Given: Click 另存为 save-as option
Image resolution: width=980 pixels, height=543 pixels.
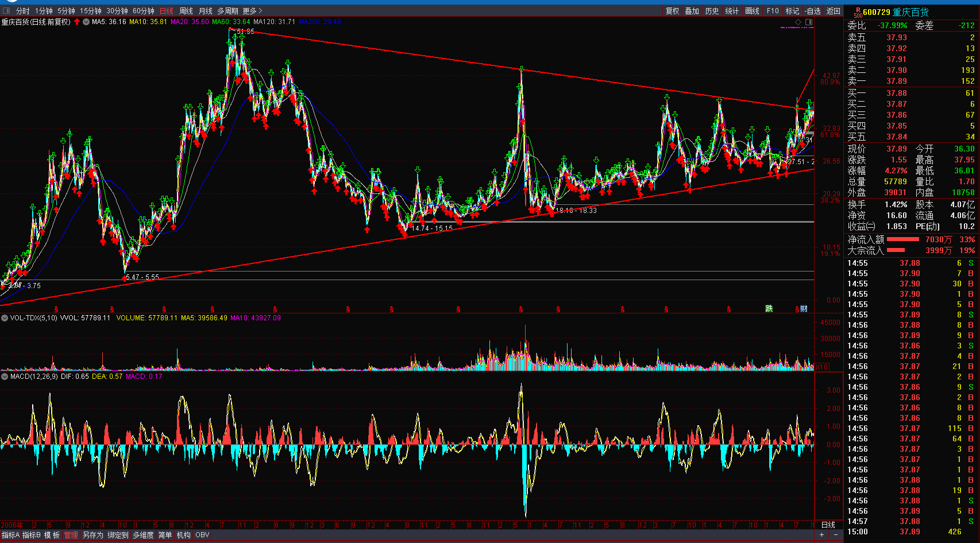Looking at the screenshot, I should pyautogui.click(x=93, y=535).
